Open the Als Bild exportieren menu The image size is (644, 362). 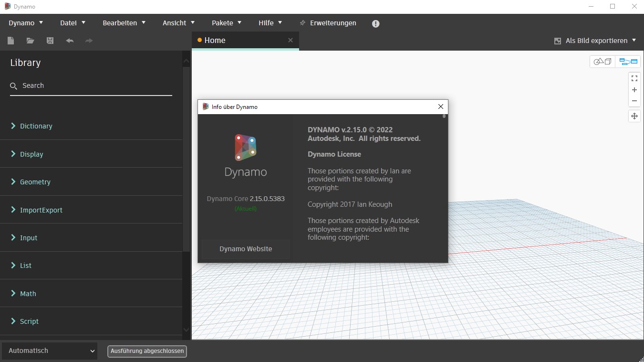pos(595,41)
